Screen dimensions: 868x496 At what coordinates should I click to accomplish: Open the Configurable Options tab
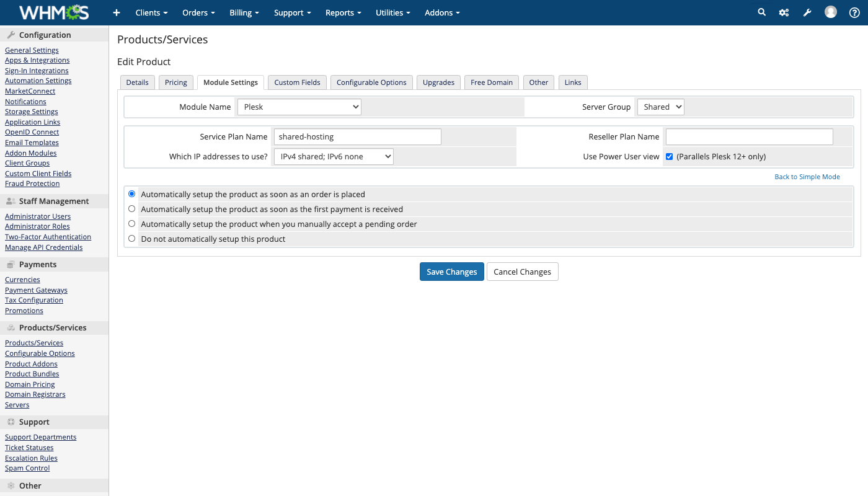[371, 82]
